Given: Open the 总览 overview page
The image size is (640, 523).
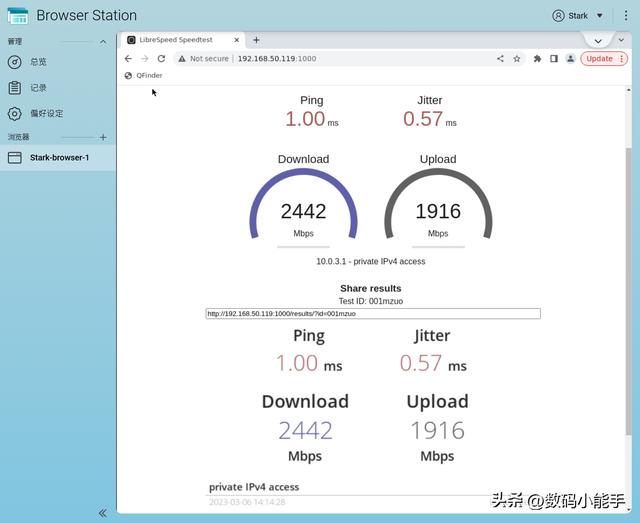Looking at the screenshot, I should click(x=58, y=62).
